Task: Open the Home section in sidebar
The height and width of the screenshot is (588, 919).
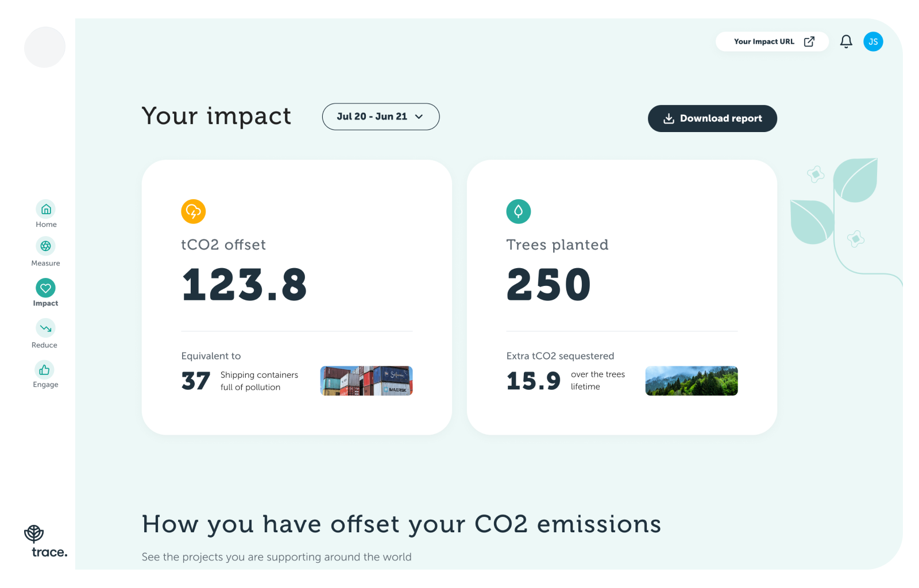Action: (45, 209)
